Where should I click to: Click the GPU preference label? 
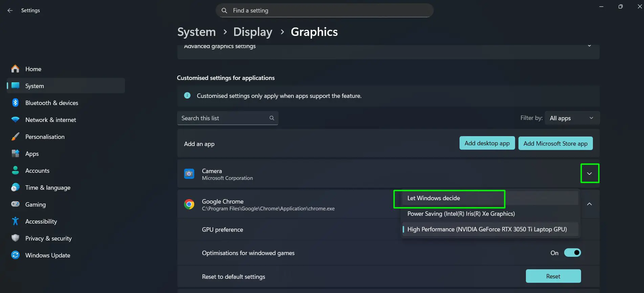click(222, 230)
